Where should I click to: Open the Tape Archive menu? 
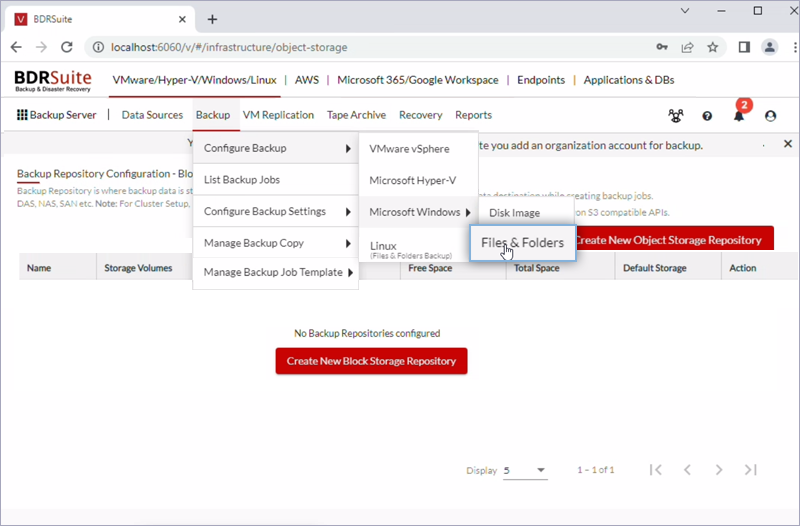pyautogui.click(x=356, y=115)
